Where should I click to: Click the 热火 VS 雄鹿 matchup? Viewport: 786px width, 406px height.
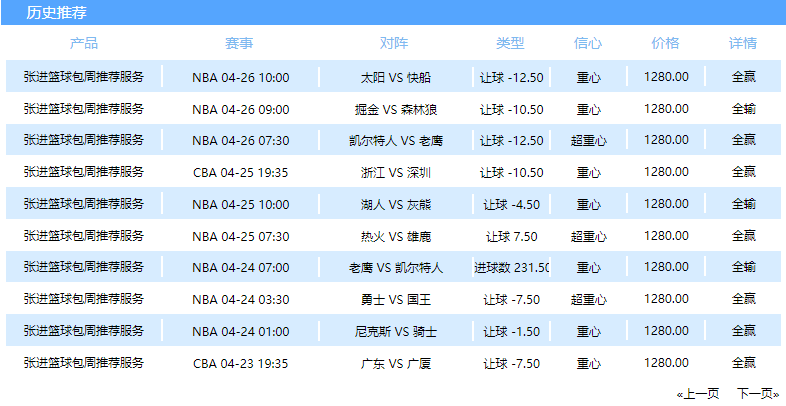pyautogui.click(x=395, y=236)
